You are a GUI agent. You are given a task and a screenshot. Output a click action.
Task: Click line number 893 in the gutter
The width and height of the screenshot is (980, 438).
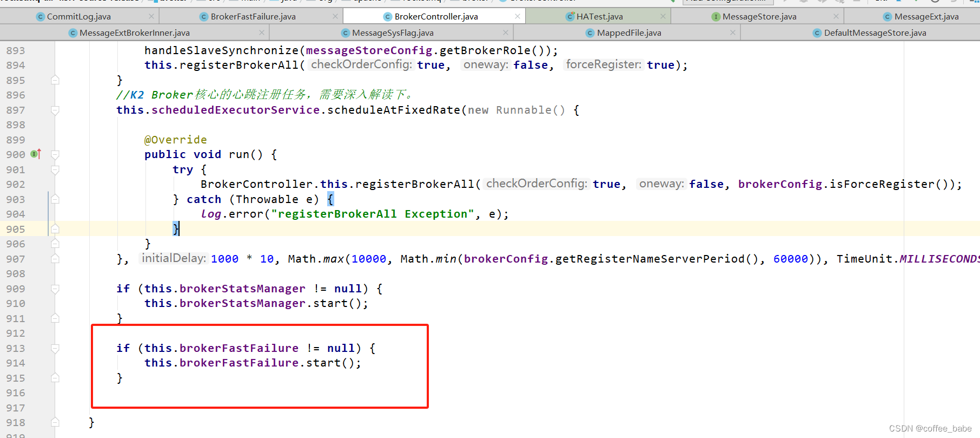point(16,50)
